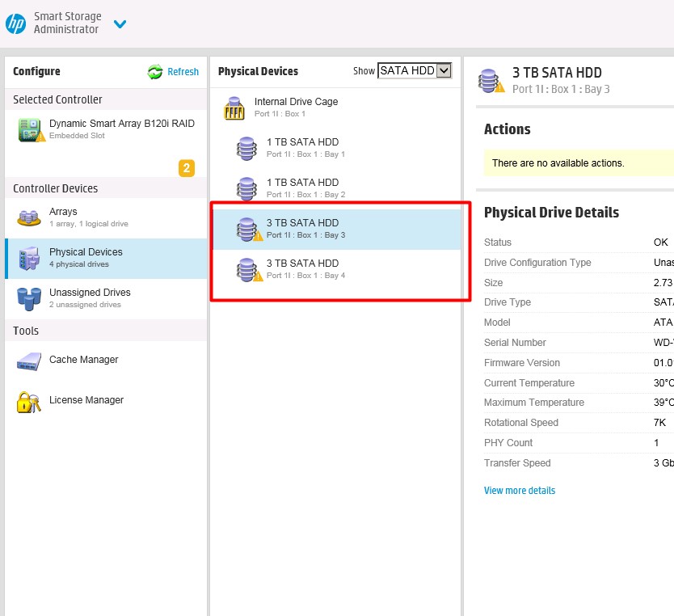Open the Arrays menu entry
Image resolution: width=674 pixels, height=616 pixels.
(x=106, y=217)
